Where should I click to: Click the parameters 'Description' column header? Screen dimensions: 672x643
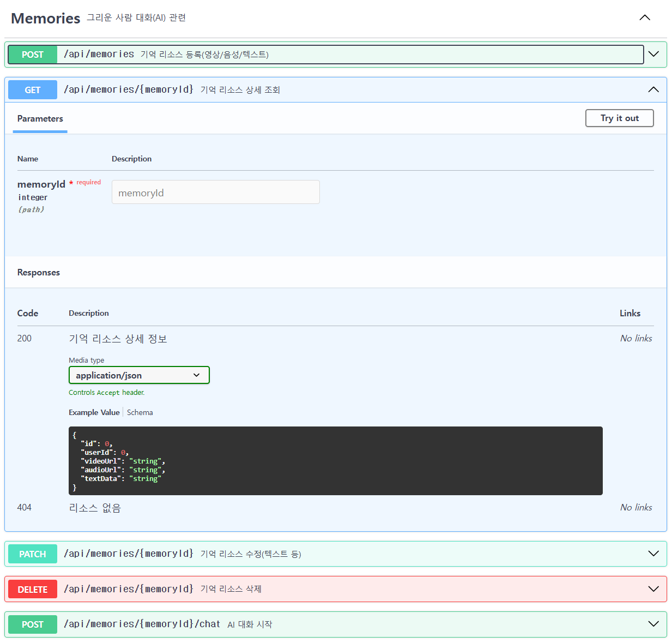pos(132,159)
